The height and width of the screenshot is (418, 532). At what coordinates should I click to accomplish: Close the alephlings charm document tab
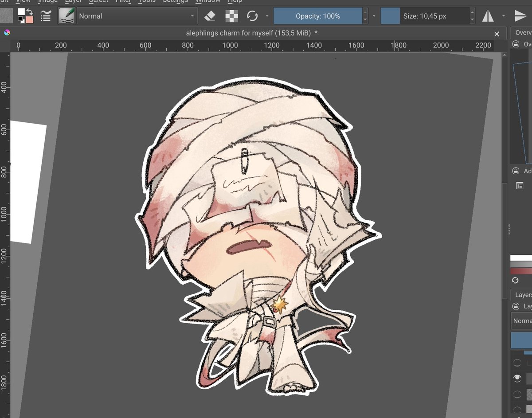497,34
